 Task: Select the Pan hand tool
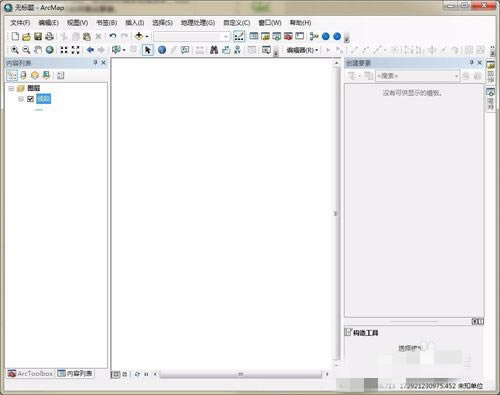point(38,50)
